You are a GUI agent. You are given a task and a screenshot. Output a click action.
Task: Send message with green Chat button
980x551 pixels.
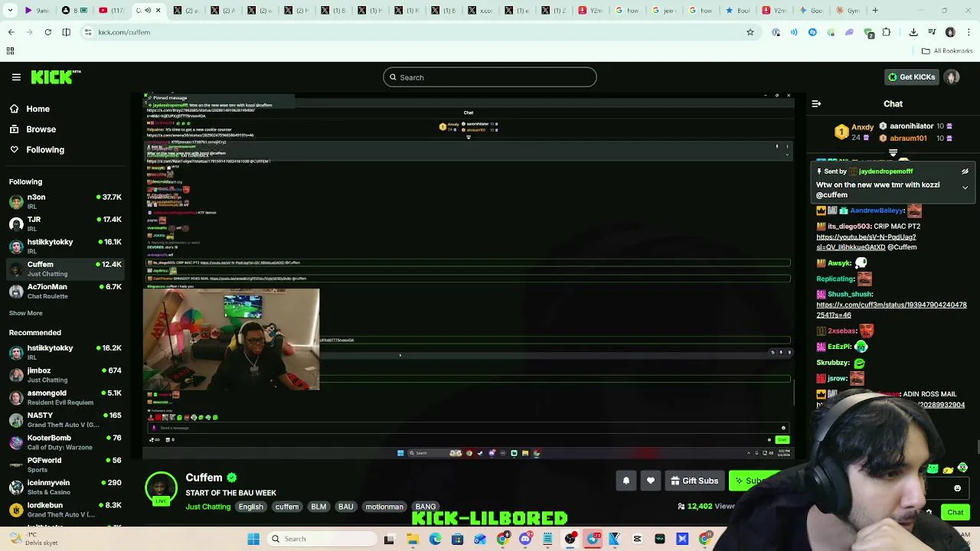click(955, 512)
